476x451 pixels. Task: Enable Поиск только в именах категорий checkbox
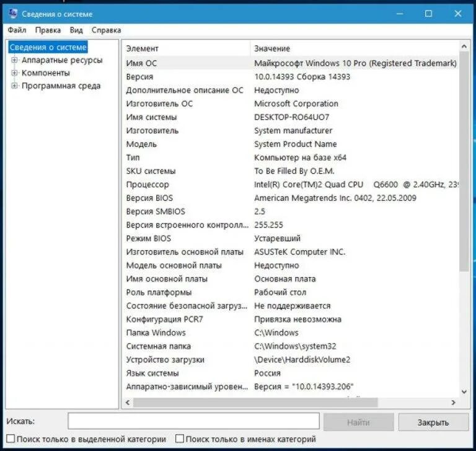[x=180, y=439]
